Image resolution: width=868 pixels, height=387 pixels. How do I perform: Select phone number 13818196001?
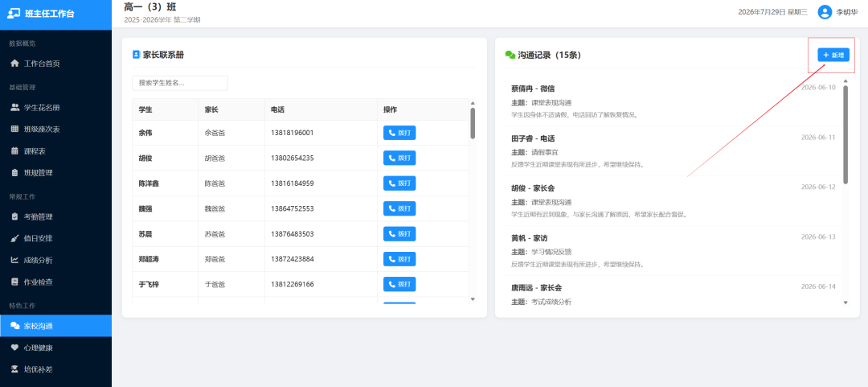(293, 133)
